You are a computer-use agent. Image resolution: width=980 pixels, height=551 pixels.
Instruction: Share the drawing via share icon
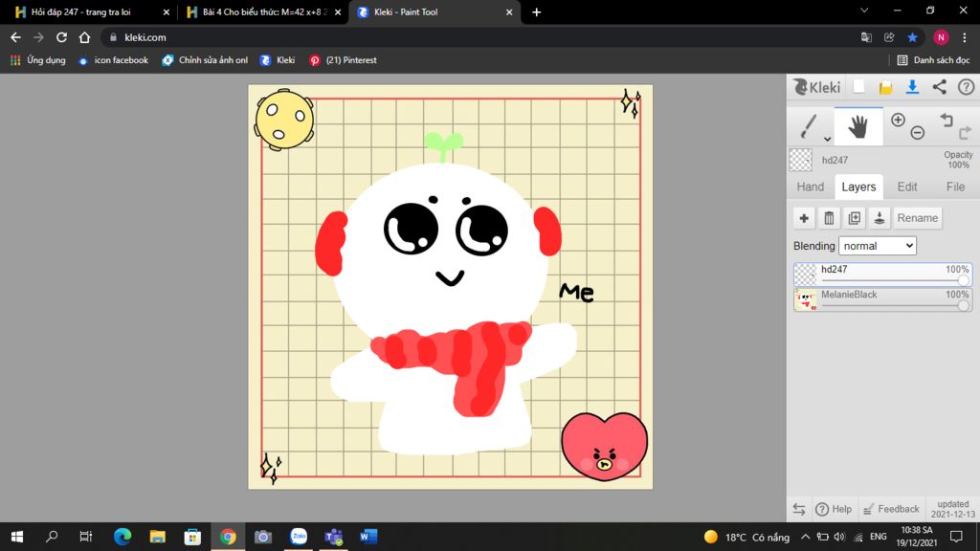[x=939, y=87]
